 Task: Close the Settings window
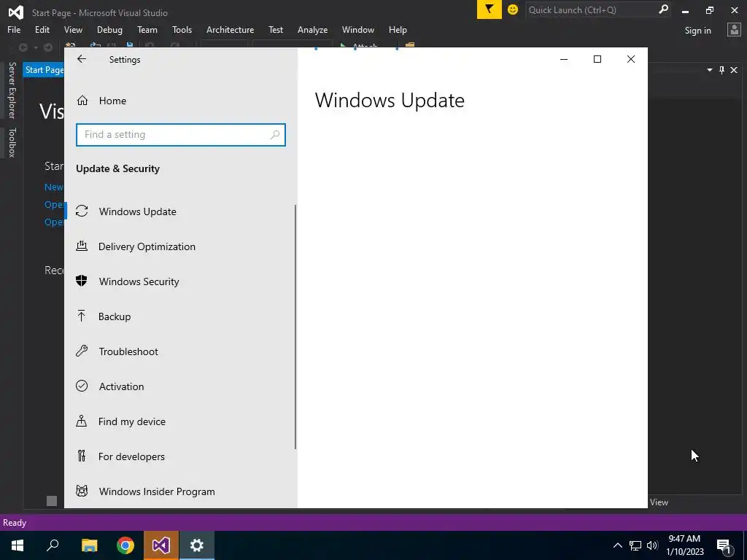[631, 59]
